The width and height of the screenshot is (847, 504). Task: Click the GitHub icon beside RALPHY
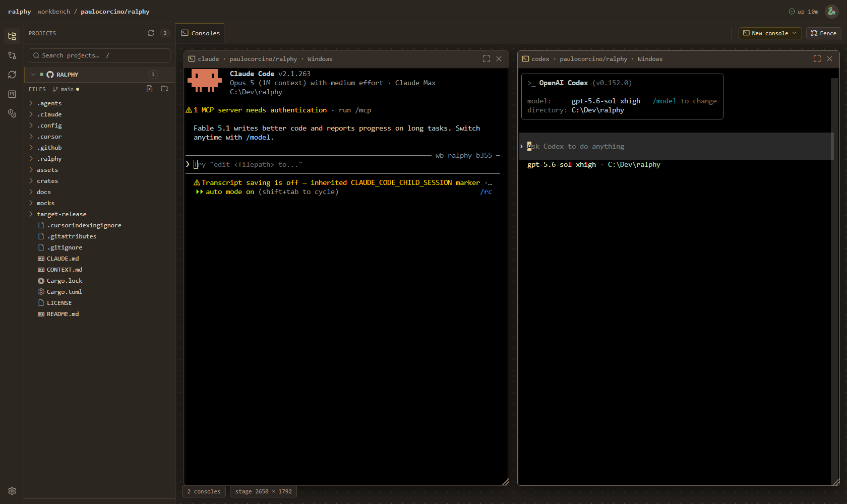coord(50,75)
